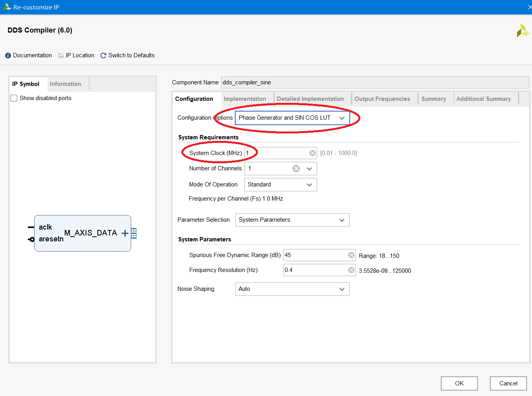
Task: Click the Cancel button
Action: point(508,383)
